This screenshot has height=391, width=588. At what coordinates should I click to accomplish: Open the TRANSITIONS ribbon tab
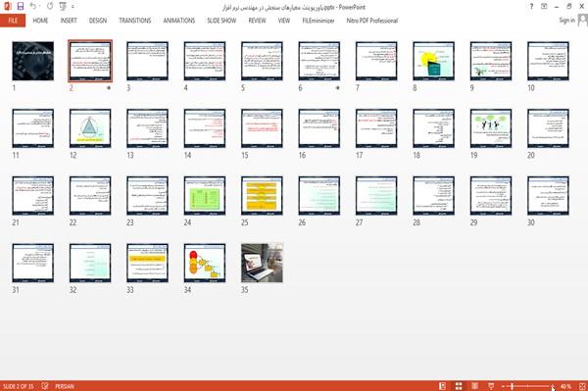pyautogui.click(x=135, y=21)
